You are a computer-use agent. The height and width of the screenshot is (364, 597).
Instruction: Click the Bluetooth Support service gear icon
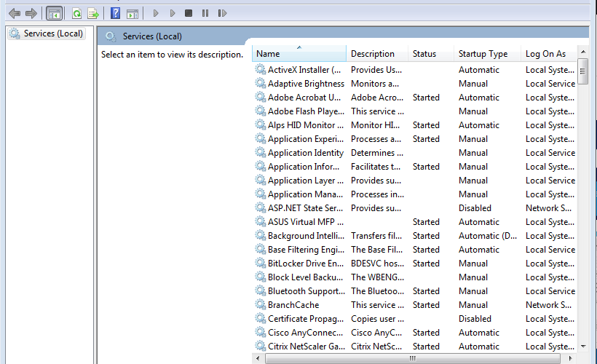click(261, 291)
